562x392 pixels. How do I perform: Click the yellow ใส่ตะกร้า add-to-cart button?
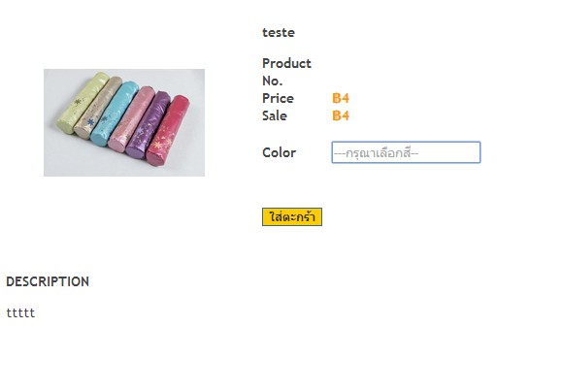tap(292, 216)
